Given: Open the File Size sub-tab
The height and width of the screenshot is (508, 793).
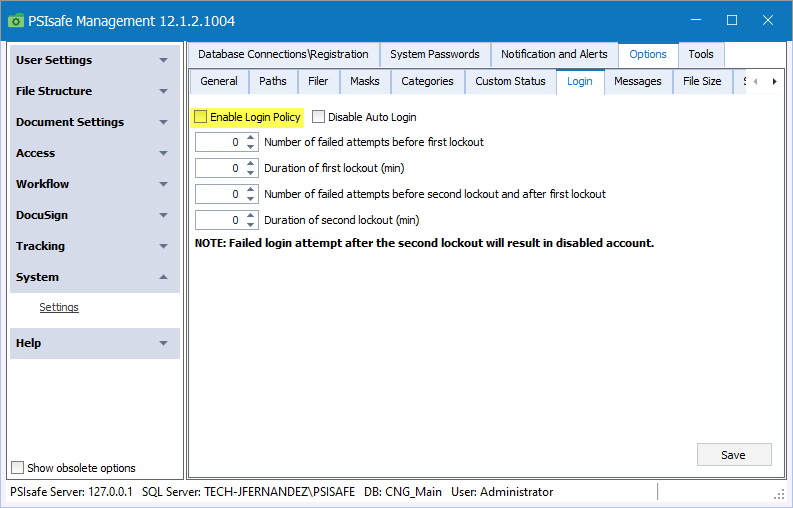Looking at the screenshot, I should pyautogui.click(x=702, y=81).
